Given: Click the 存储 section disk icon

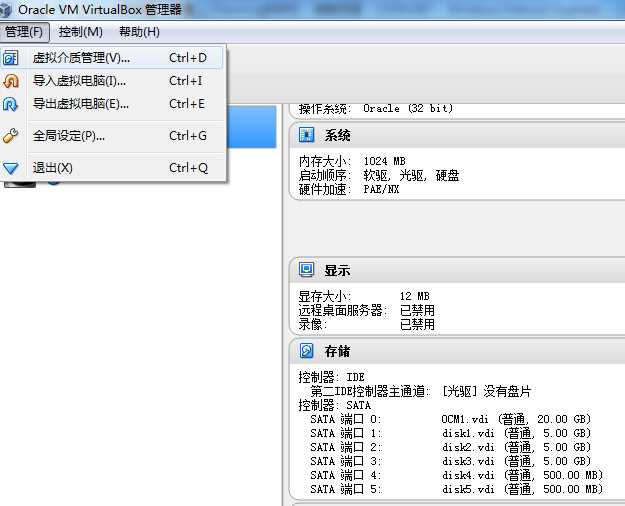Looking at the screenshot, I should (307, 351).
